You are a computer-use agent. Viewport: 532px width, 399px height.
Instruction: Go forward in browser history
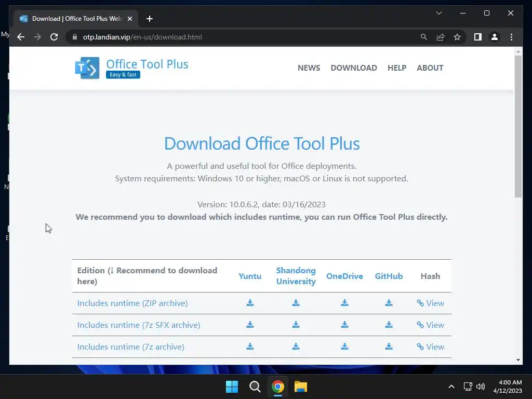click(37, 37)
